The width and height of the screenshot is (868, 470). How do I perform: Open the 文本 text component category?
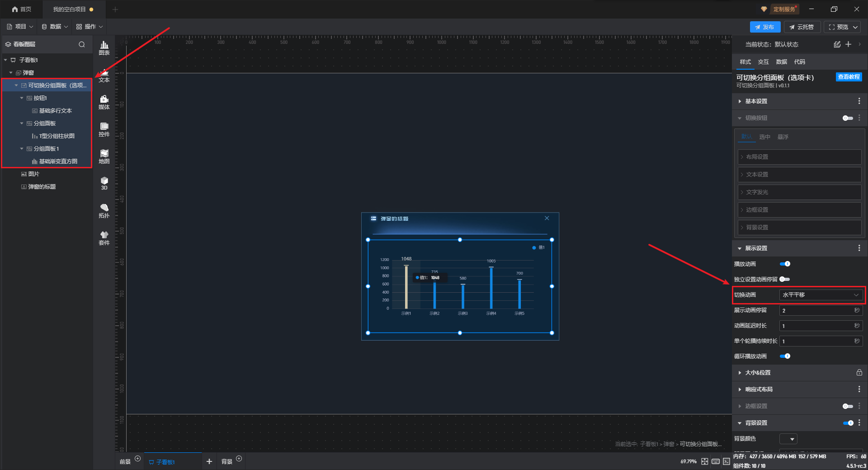[x=104, y=76]
